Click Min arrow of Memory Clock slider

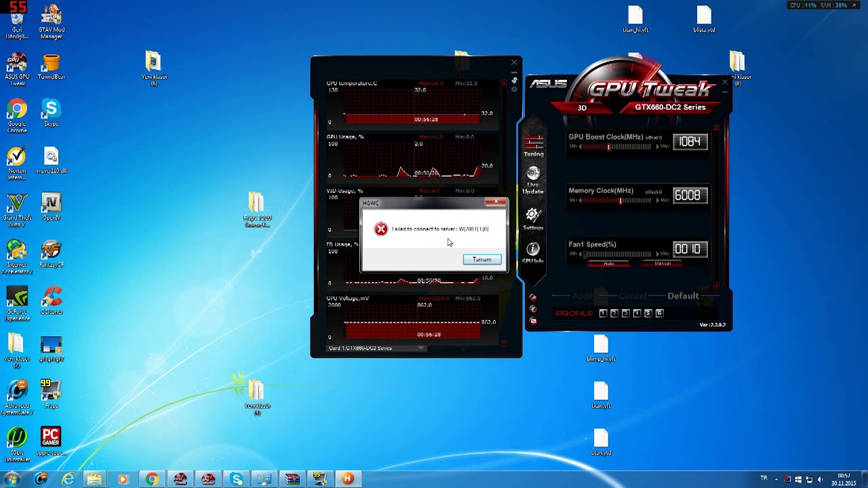pyautogui.click(x=580, y=200)
